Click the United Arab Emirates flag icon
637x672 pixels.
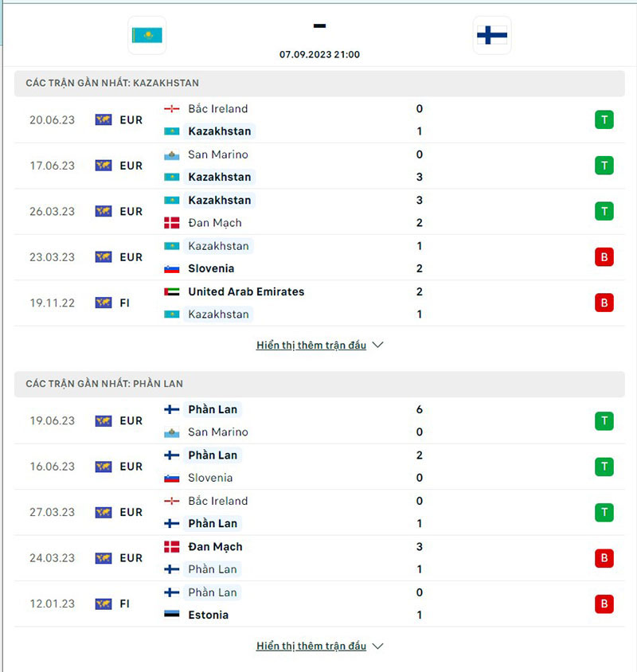[x=171, y=292]
